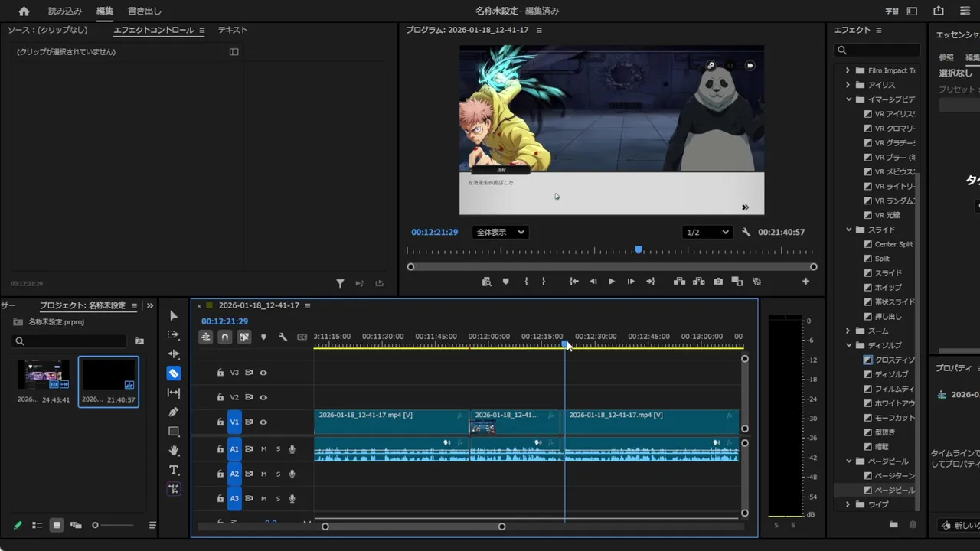This screenshot has width=980, height=551.
Task: Step back one frame in program monitor
Action: click(x=593, y=282)
